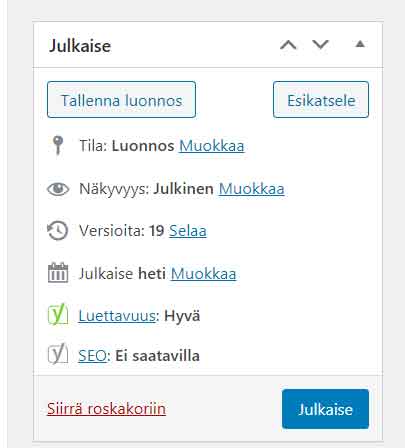Publish the post with Julkaise button

pyautogui.click(x=325, y=409)
